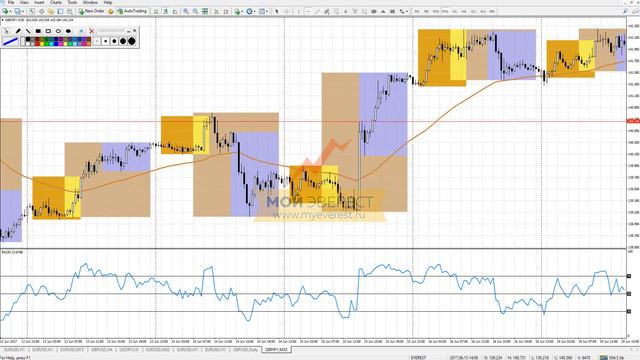The height and width of the screenshot is (360, 640).
Task: Click EVEREST profile in status bar
Action: click(x=418, y=358)
